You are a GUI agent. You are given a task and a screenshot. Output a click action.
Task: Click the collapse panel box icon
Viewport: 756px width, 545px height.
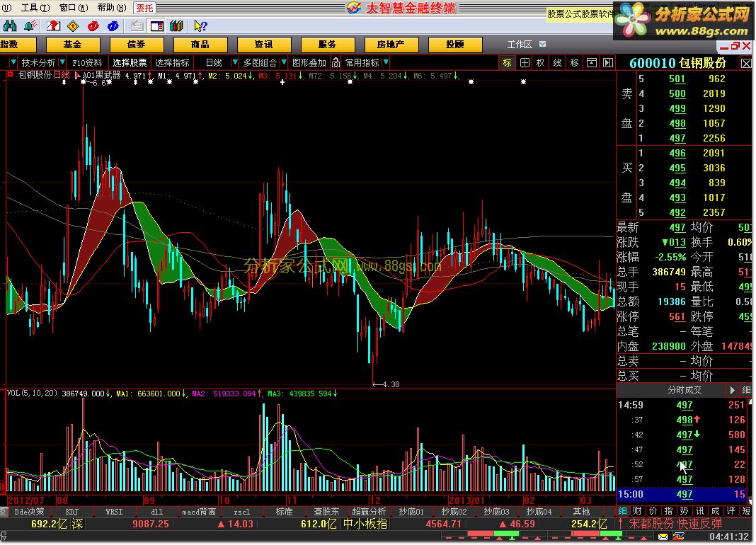pos(592,63)
